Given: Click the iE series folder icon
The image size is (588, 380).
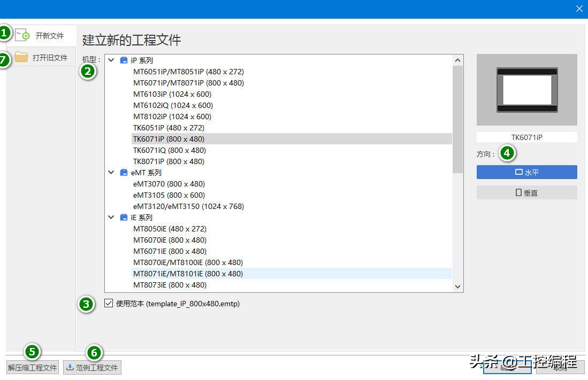Looking at the screenshot, I should pos(124,218).
